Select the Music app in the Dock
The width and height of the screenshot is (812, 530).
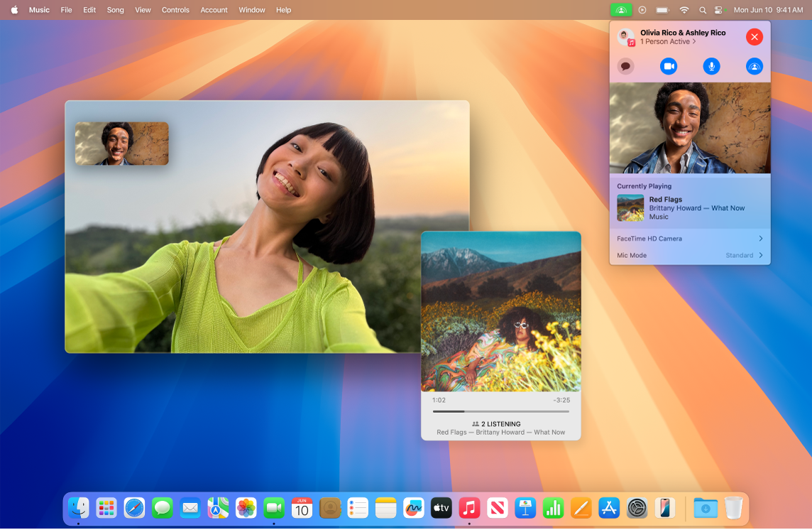(x=468, y=508)
